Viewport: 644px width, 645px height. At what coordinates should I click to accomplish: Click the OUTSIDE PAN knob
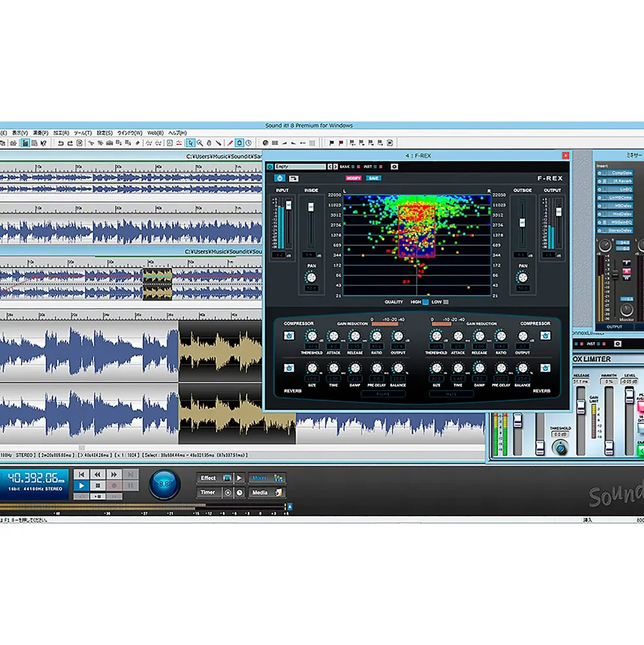[x=523, y=278]
